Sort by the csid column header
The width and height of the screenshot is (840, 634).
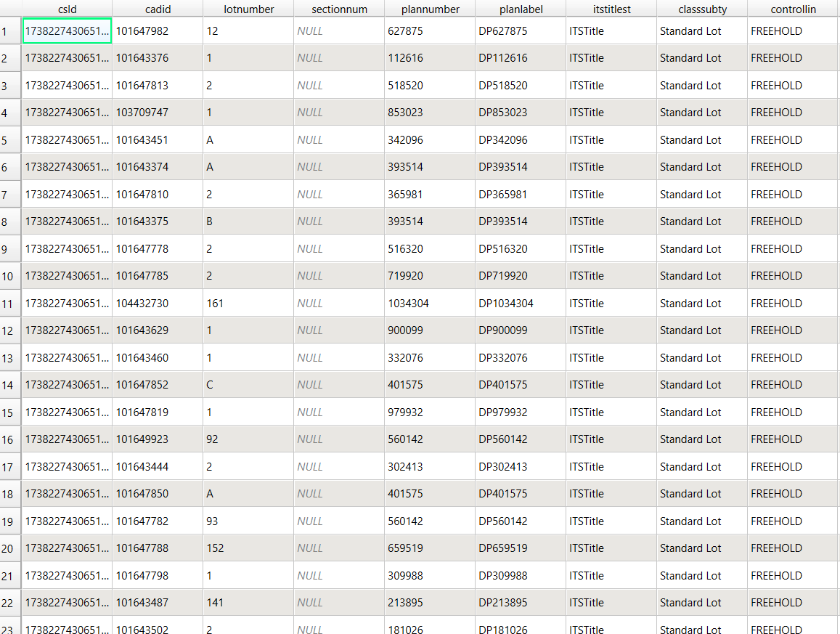tap(67, 9)
